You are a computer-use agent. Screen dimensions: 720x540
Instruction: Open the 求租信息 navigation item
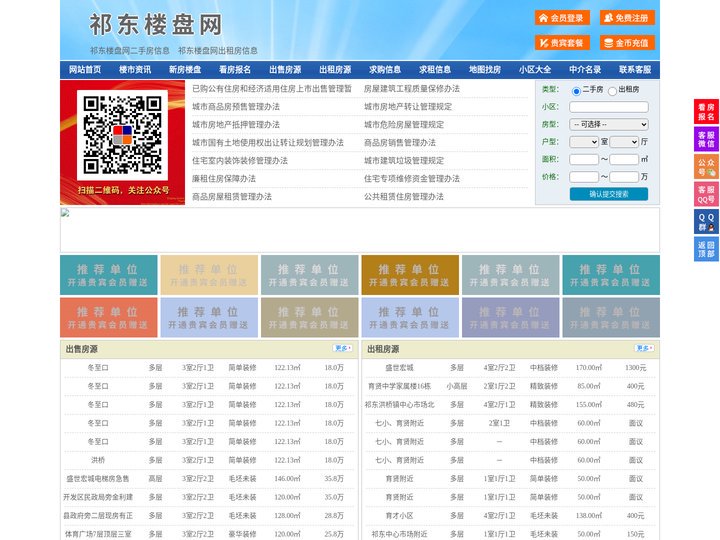click(x=435, y=70)
